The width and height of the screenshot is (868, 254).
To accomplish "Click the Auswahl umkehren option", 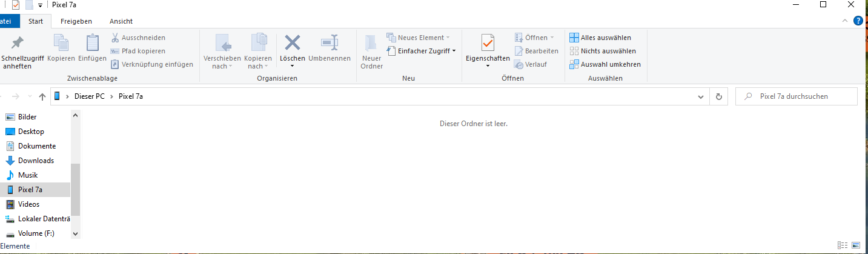I will pyautogui.click(x=605, y=64).
